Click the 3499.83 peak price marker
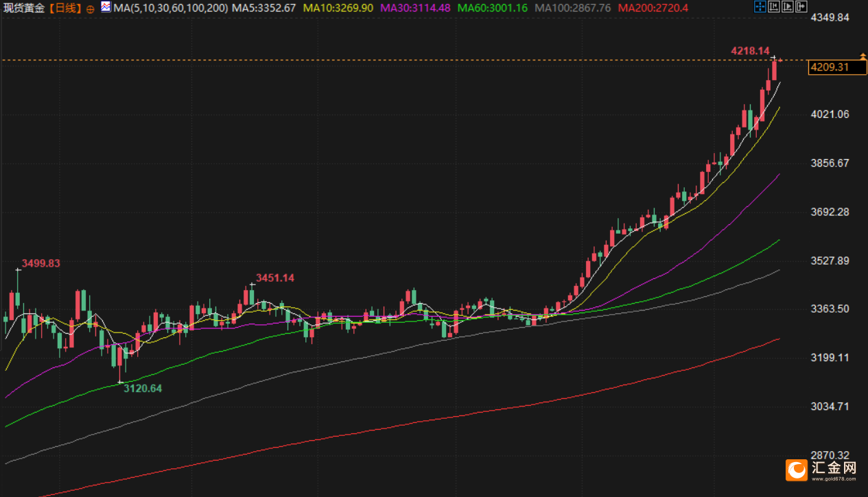 pyautogui.click(x=41, y=263)
